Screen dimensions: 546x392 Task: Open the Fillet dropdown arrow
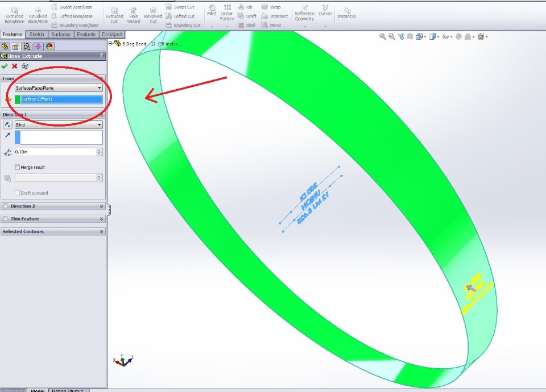click(x=212, y=27)
